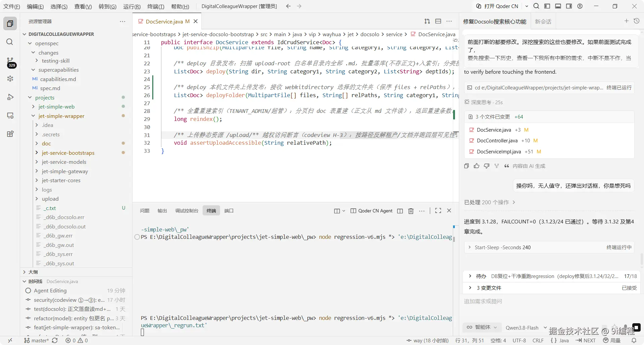Open the 查看(V) menu
The height and width of the screenshot is (345, 644).
pyautogui.click(x=83, y=6)
